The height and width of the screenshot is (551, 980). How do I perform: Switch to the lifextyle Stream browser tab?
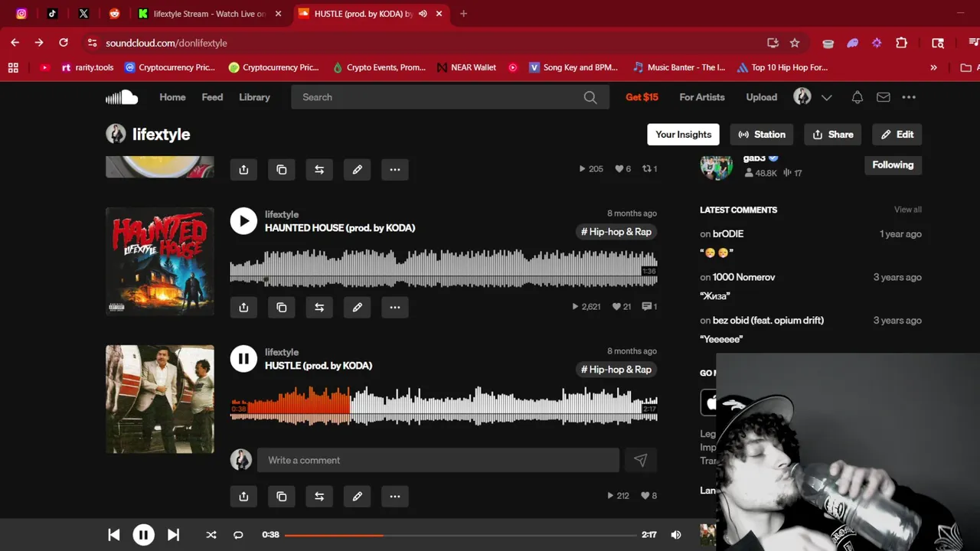point(211,14)
